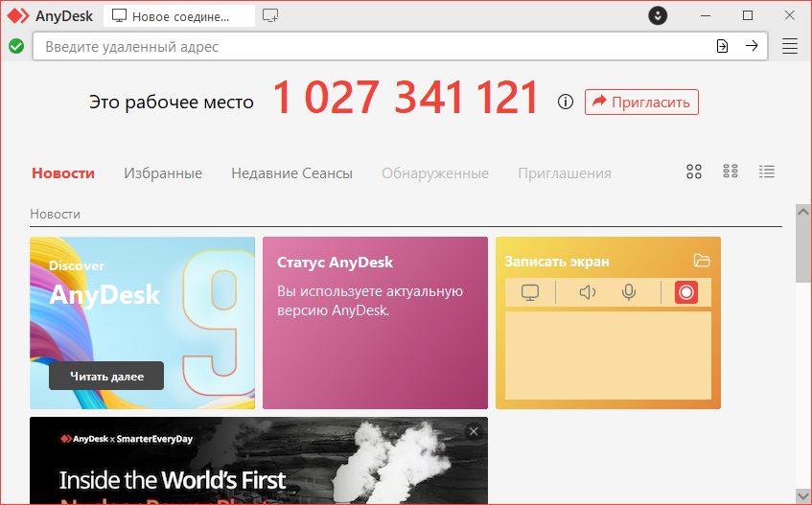
Task: Close the SmarterEveryDay banner
Action: (474, 431)
